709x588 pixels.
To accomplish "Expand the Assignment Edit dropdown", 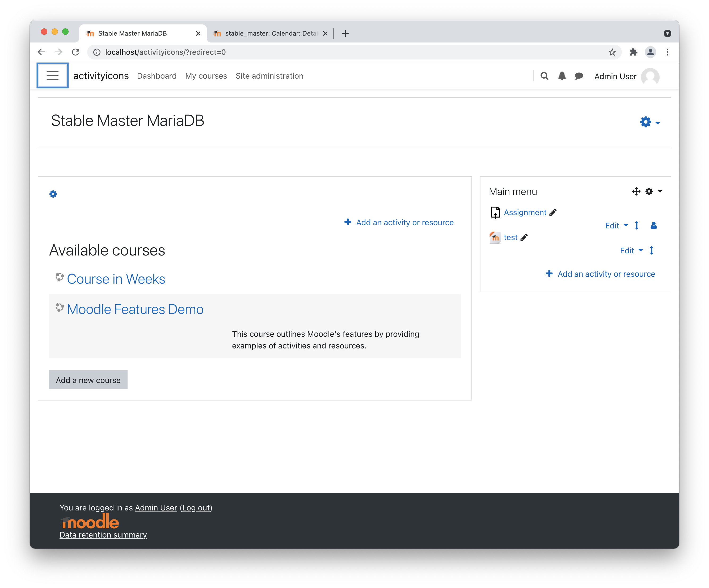I will pos(617,226).
